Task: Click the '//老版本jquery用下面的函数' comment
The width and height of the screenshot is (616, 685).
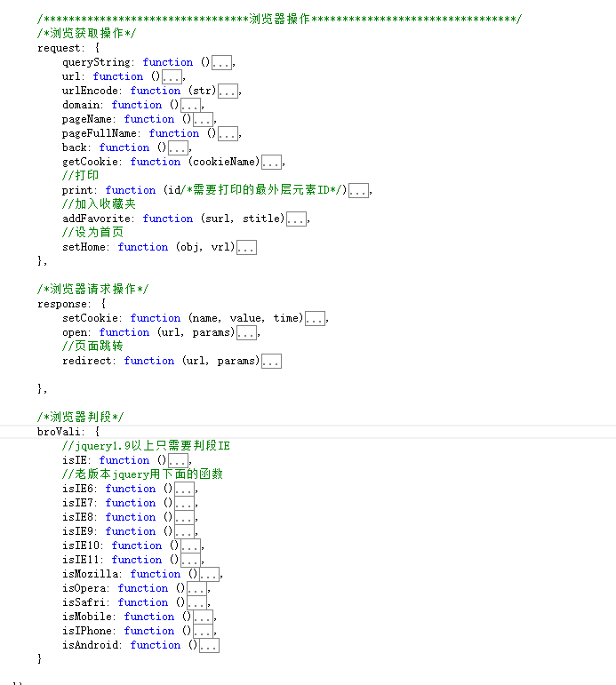Action: click(142, 474)
